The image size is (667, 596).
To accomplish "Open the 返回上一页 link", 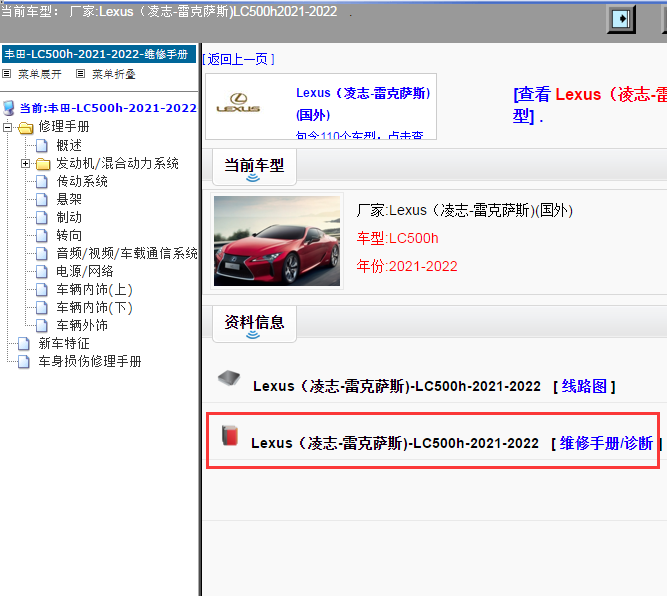I will click(238, 59).
